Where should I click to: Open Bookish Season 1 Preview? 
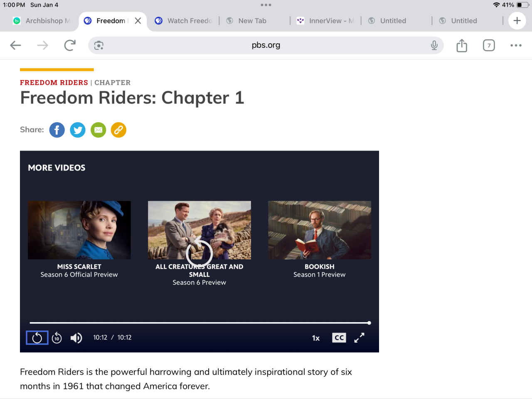click(x=320, y=275)
